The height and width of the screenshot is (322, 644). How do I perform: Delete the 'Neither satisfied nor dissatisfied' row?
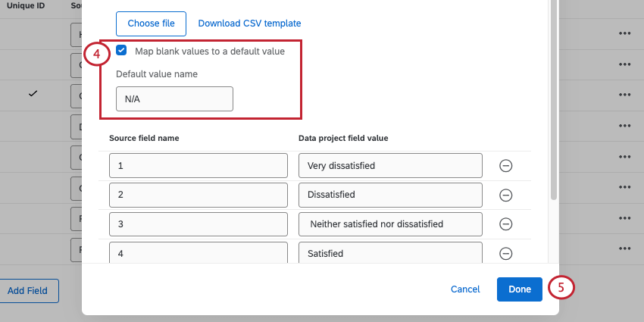(506, 224)
